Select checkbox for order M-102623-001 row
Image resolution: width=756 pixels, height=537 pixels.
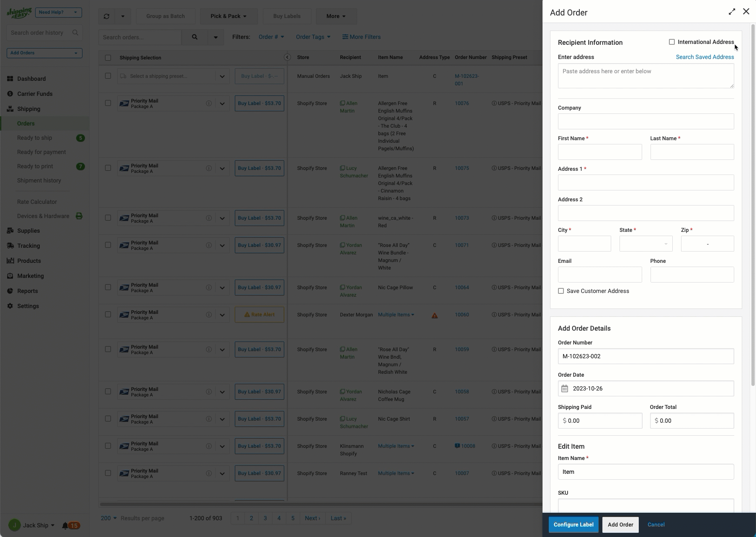[x=108, y=76]
